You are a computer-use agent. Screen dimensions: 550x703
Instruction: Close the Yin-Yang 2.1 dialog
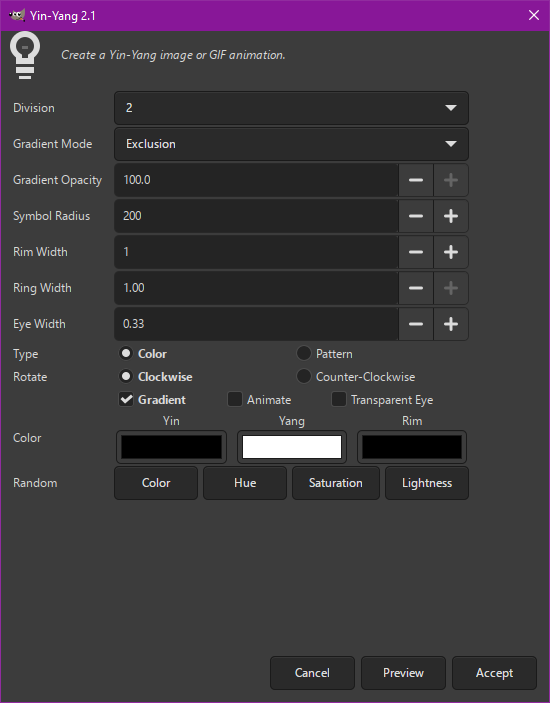[533, 15]
